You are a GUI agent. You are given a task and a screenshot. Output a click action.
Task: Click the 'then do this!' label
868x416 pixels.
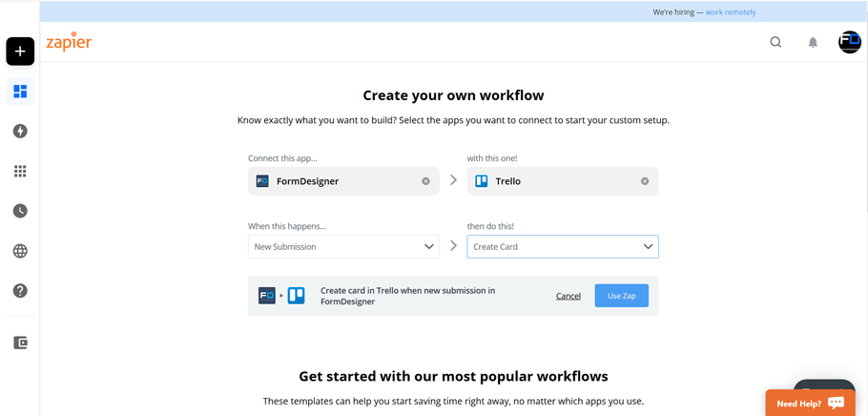point(491,226)
